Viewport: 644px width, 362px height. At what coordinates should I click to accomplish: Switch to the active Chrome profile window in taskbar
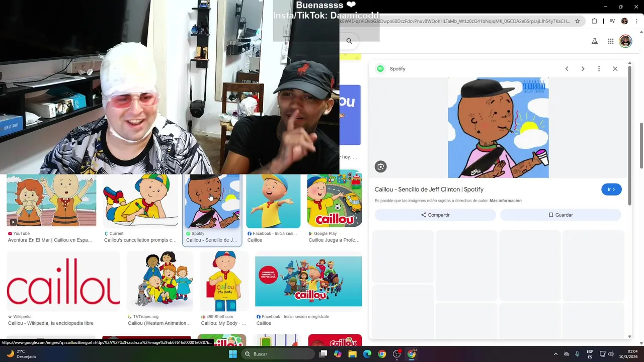[412, 354]
